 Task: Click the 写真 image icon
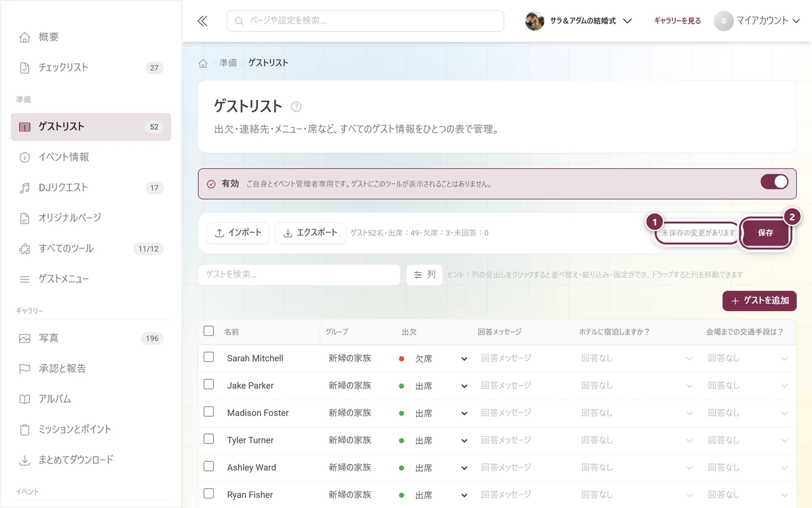coord(25,339)
